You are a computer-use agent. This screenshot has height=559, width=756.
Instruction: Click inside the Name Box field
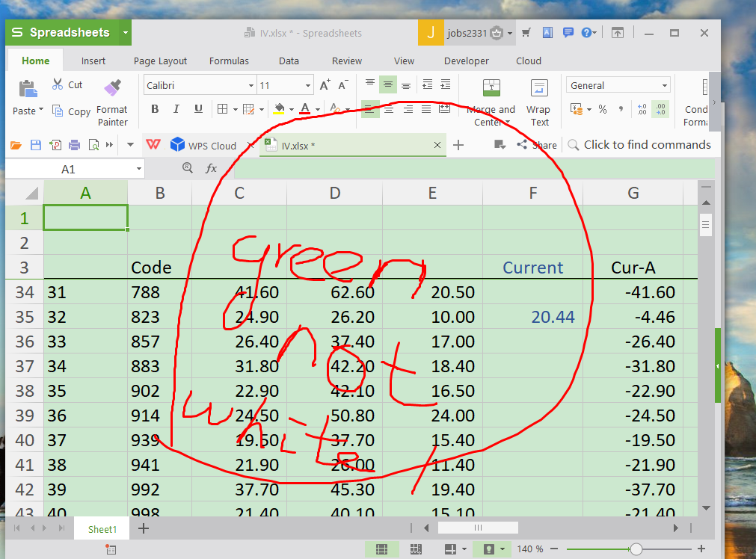[x=67, y=168]
